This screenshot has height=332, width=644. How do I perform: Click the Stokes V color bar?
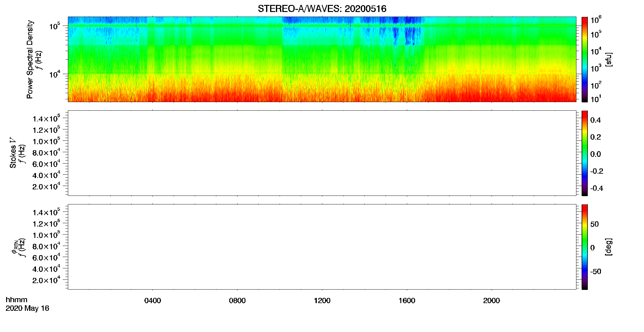click(585, 153)
